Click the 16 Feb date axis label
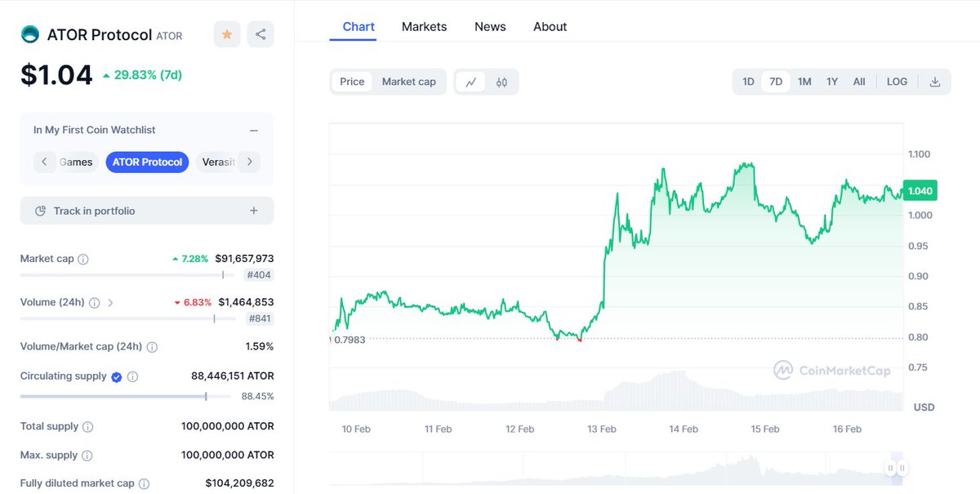Viewport: 980px width, 494px height. (x=847, y=429)
